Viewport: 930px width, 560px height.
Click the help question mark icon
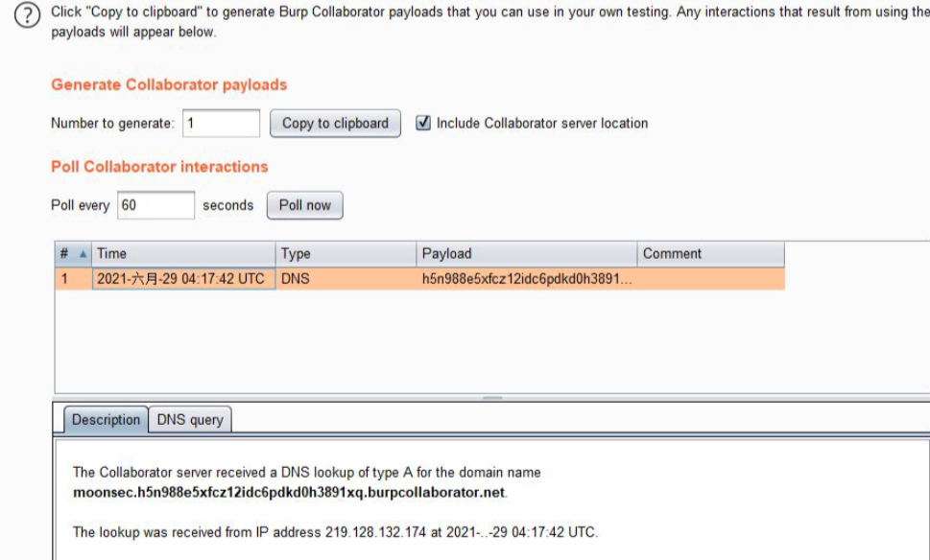click(31, 16)
